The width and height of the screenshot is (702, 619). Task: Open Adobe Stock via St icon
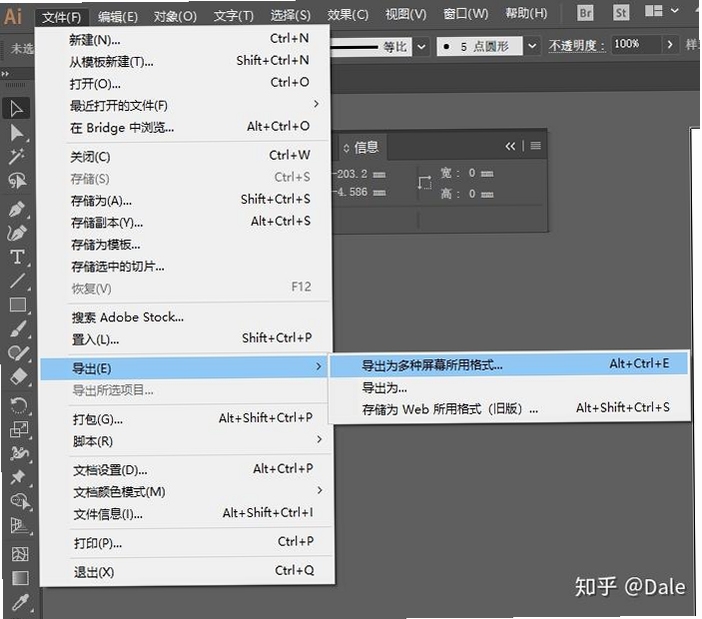point(621,13)
